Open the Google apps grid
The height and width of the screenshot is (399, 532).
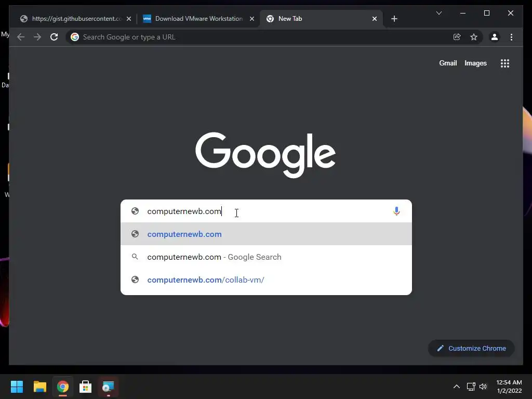tap(505, 63)
